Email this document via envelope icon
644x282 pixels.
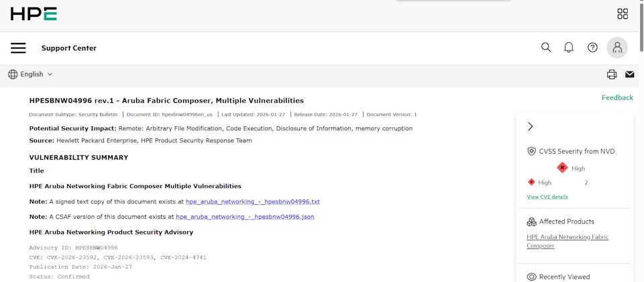630,75
